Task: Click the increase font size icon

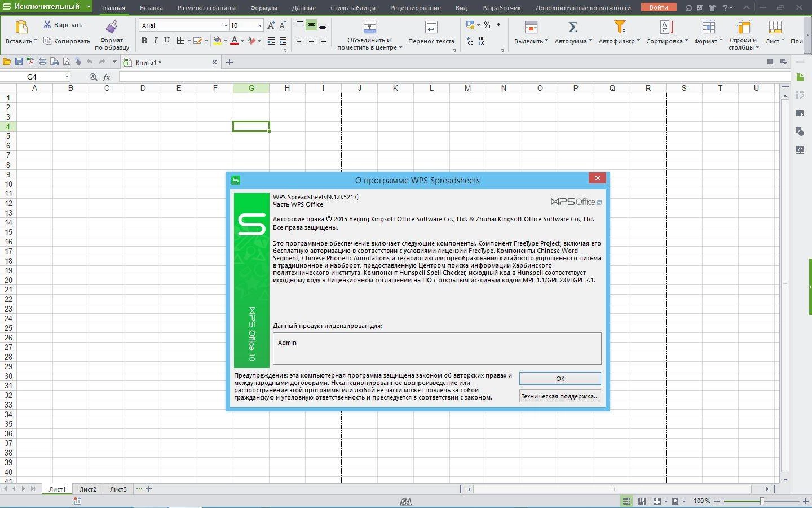Action: pyautogui.click(x=271, y=25)
